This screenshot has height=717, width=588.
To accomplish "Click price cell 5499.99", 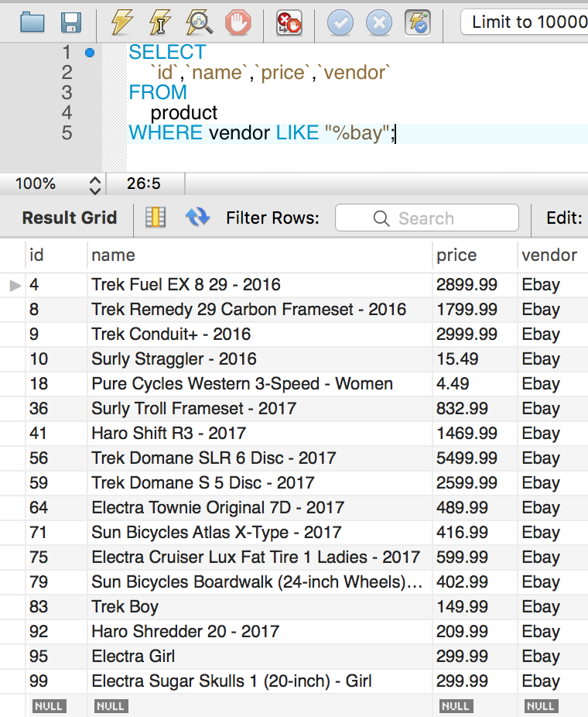I will tap(475, 458).
